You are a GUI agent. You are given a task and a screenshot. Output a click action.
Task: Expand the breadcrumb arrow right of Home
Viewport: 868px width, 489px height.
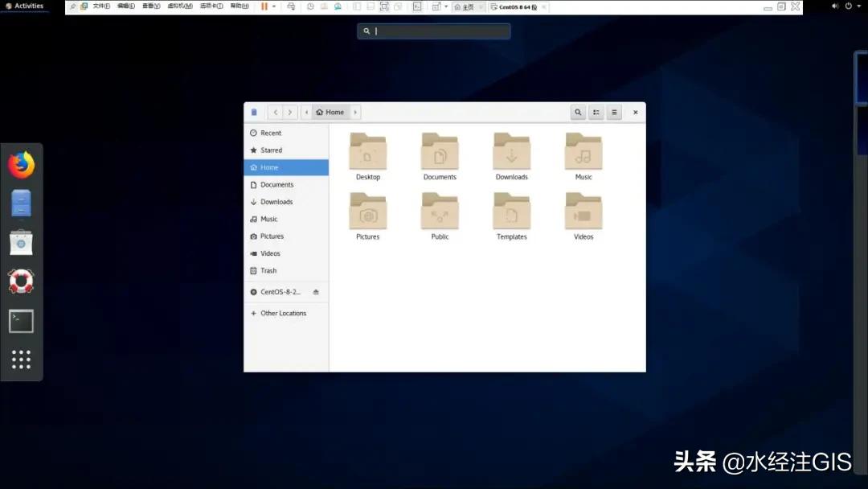click(354, 112)
